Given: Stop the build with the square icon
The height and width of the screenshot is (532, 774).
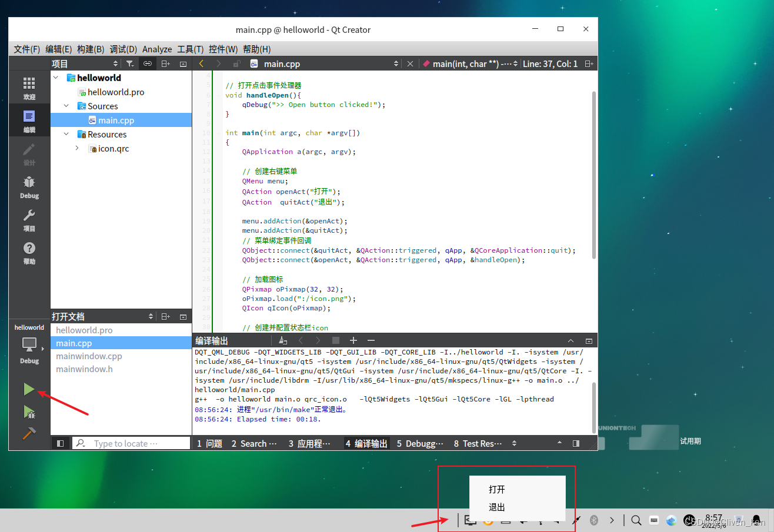Looking at the screenshot, I should 336,340.
